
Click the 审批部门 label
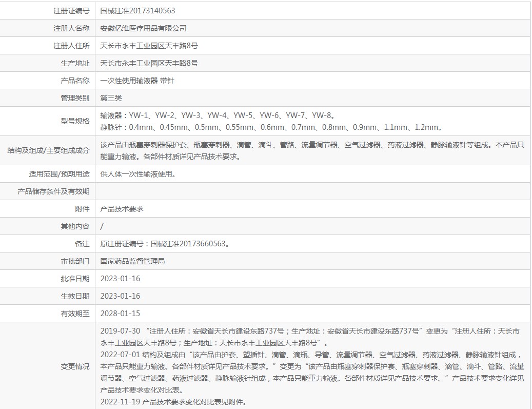coord(75,261)
